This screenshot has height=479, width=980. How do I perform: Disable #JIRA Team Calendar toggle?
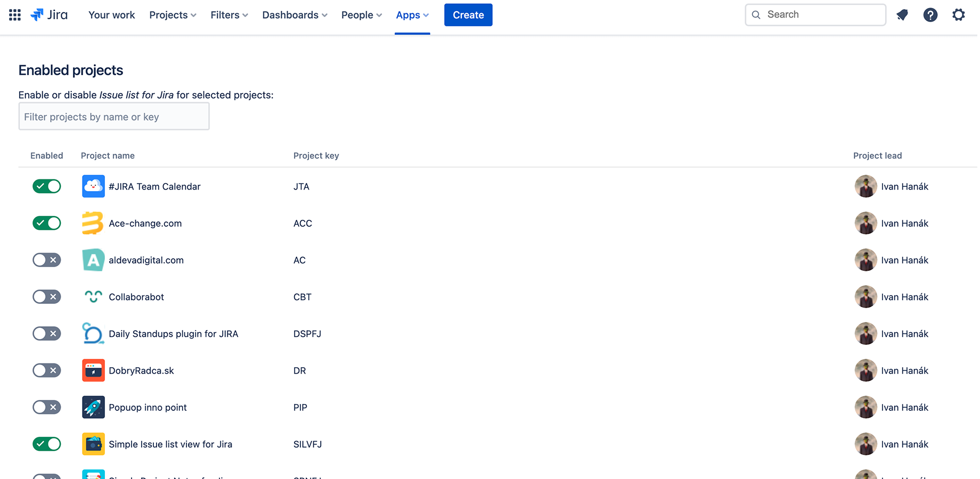point(47,186)
